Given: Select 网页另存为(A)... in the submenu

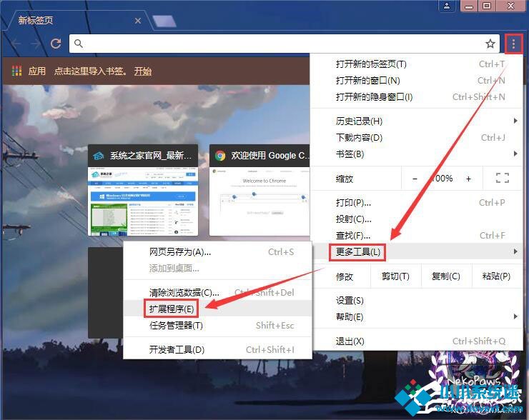Looking at the screenshot, I should [x=217, y=252].
